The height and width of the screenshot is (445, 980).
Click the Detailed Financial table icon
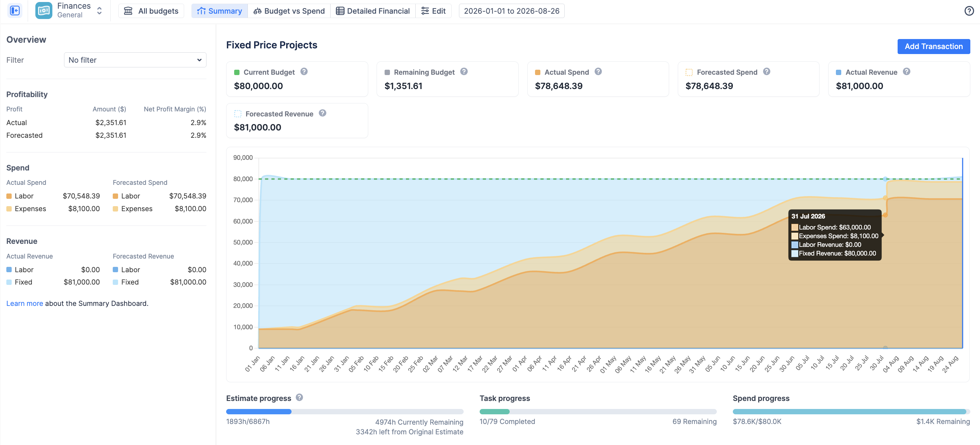click(x=340, y=11)
